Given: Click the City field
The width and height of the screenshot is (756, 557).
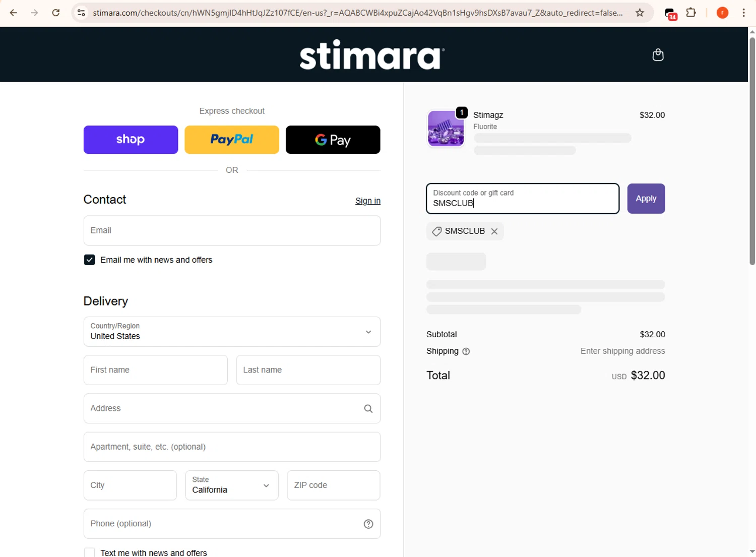Looking at the screenshot, I should pos(130,485).
